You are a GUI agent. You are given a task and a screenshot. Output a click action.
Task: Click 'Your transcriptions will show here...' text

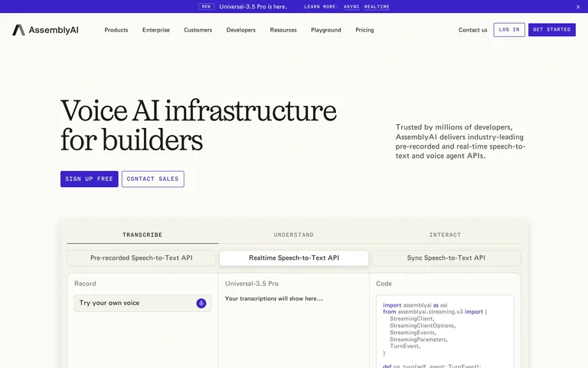point(274,298)
